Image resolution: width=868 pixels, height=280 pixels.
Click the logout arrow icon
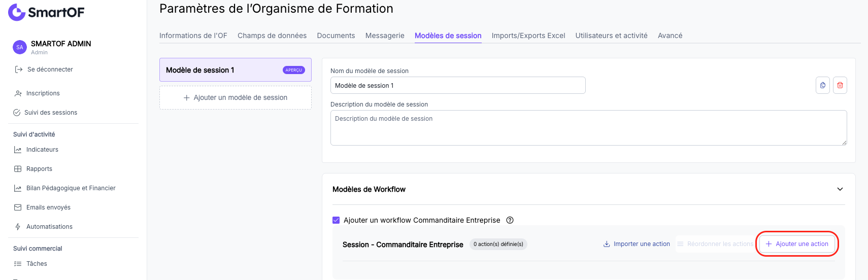point(19,69)
